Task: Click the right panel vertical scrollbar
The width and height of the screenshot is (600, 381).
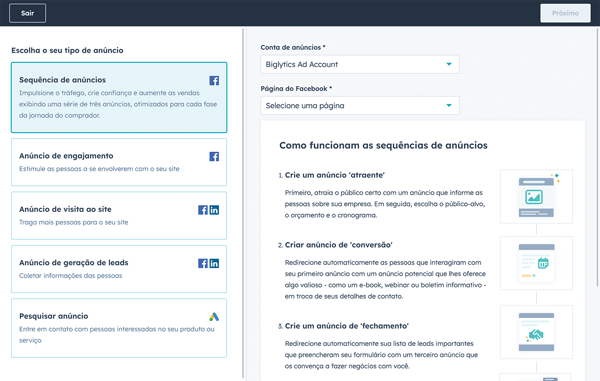Action: coord(598,157)
